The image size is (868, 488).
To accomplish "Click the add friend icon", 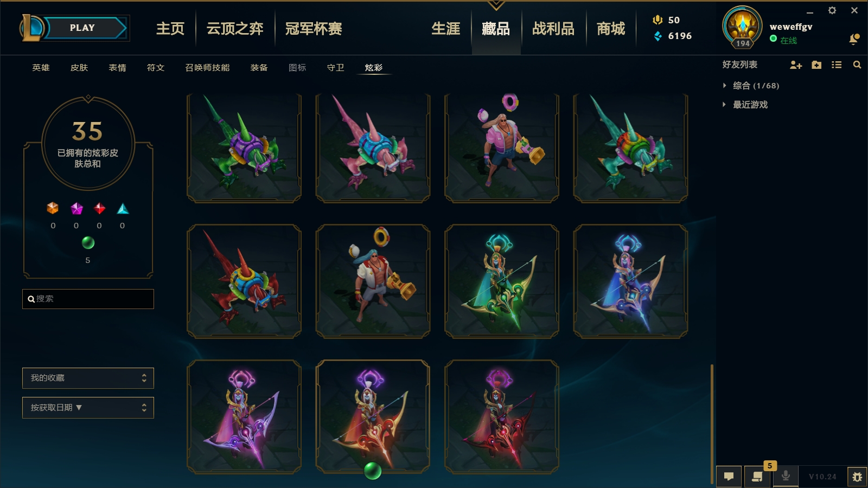I will pyautogui.click(x=796, y=65).
